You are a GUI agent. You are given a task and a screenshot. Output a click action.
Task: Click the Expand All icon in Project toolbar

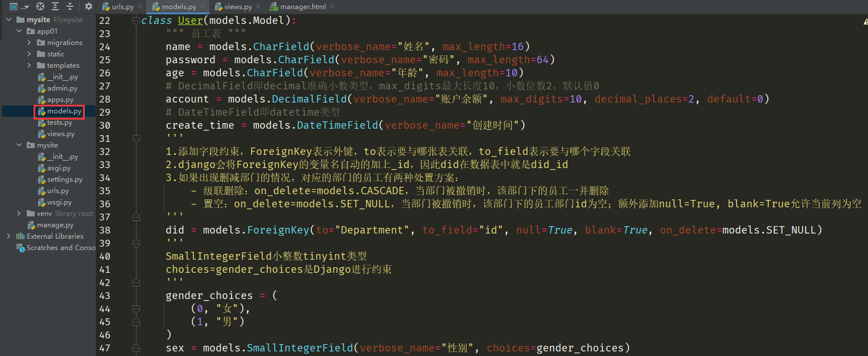point(55,7)
